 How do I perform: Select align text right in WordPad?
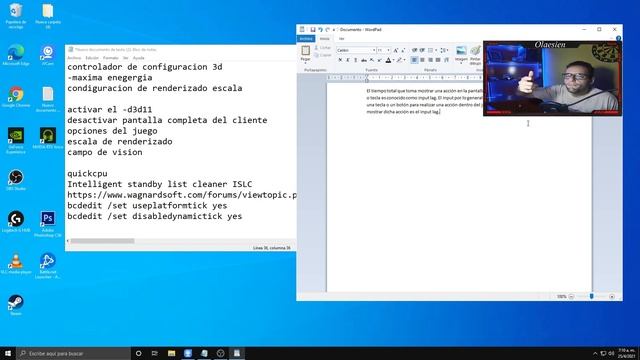click(430, 60)
